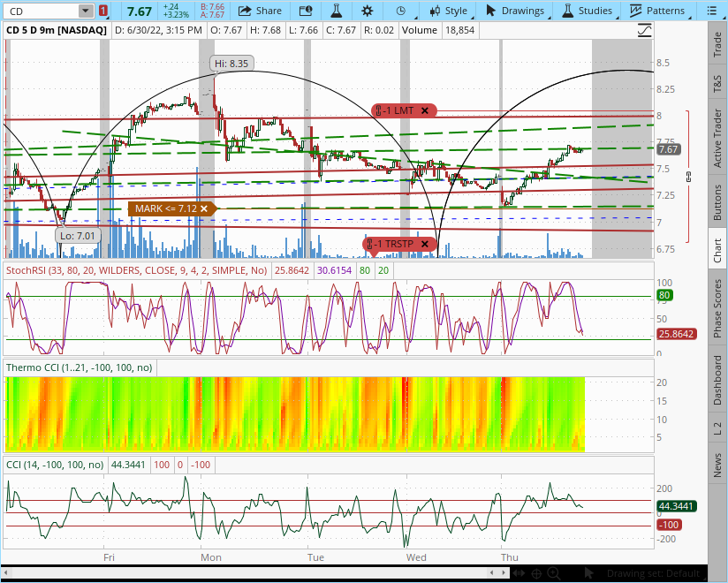Remove the MARK <= 7.12 alert

(x=204, y=208)
